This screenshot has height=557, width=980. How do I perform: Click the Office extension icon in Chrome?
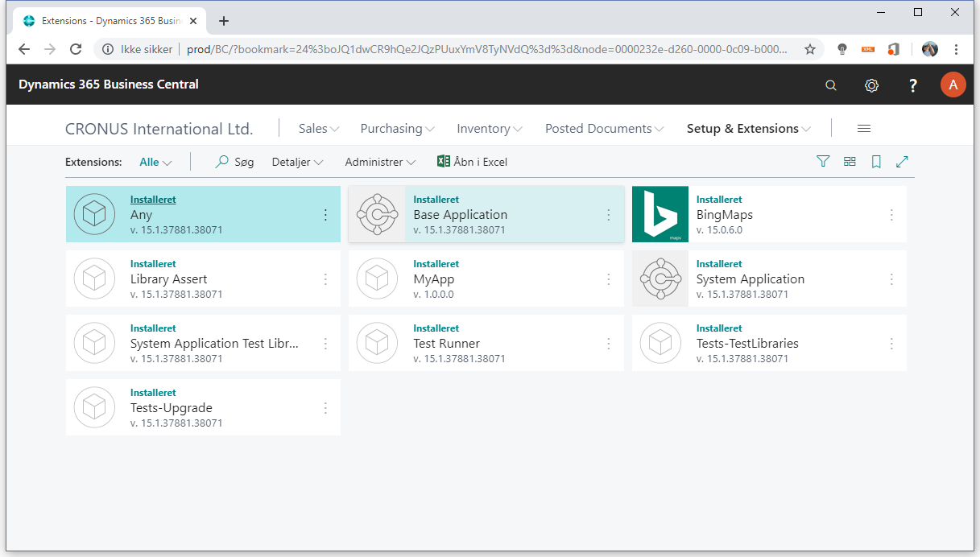[x=893, y=49]
